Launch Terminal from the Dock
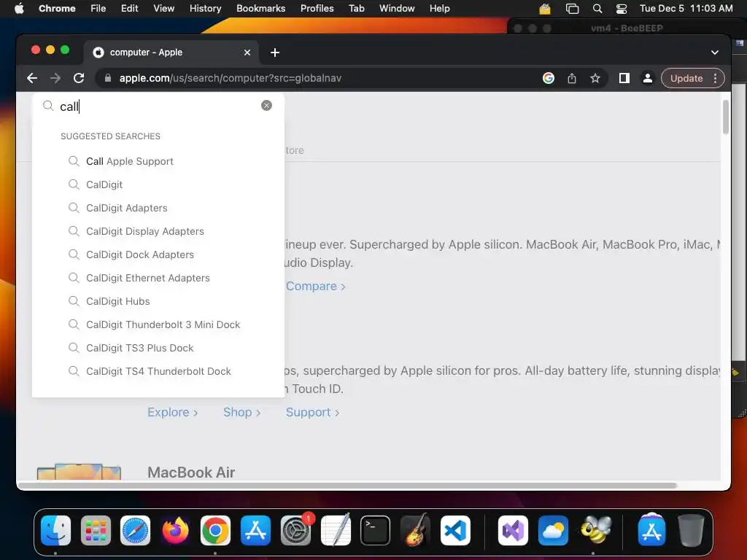747x560 pixels. coord(376,530)
